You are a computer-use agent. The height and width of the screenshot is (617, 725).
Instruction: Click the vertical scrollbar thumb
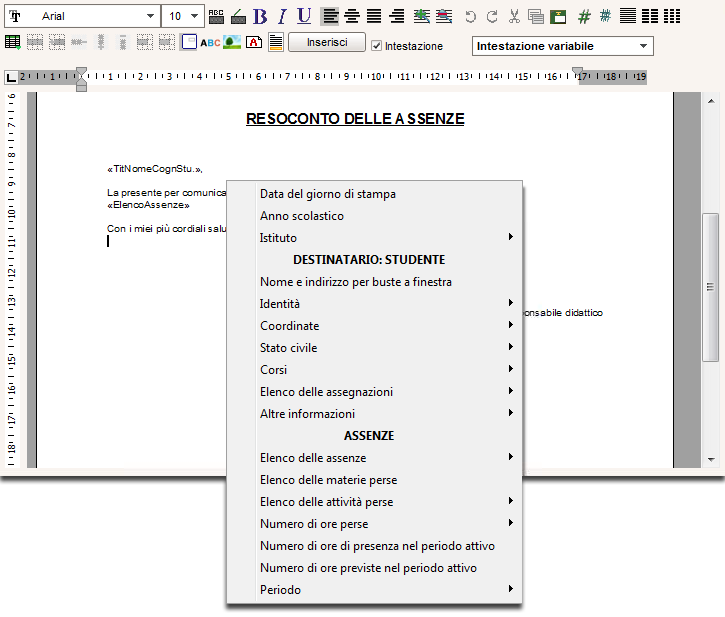coord(711,287)
